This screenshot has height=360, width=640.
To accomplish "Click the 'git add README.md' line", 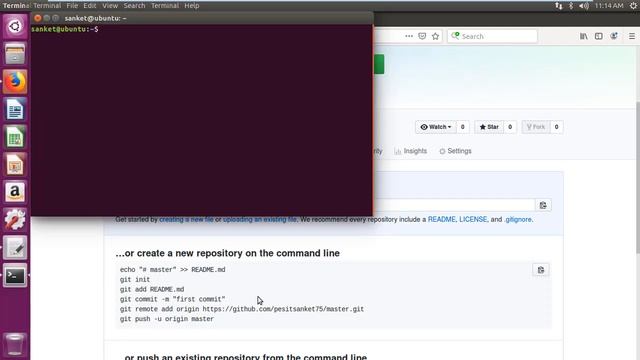I will [152, 289].
